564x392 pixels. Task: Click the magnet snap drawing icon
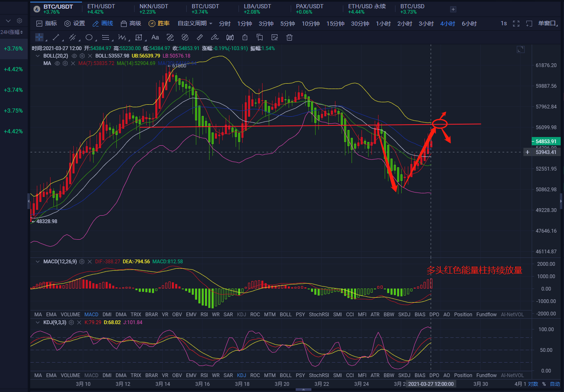click(x=185, y=37)
